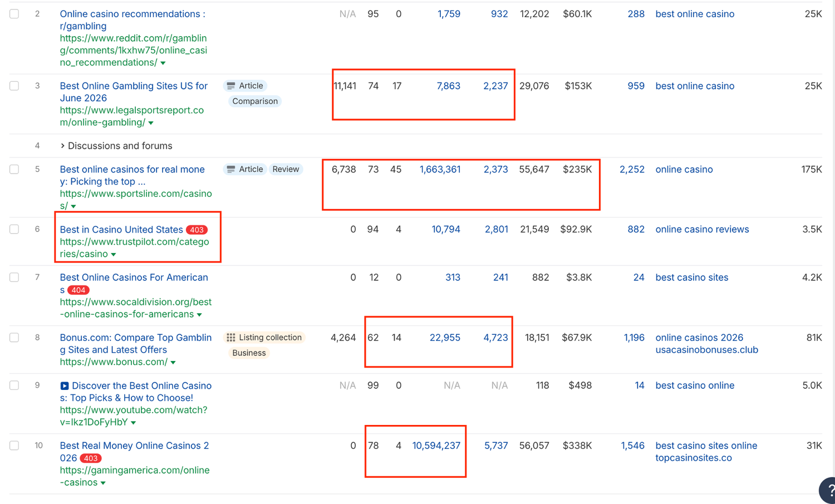Click the keywords count 1,196

click(634, 337)
